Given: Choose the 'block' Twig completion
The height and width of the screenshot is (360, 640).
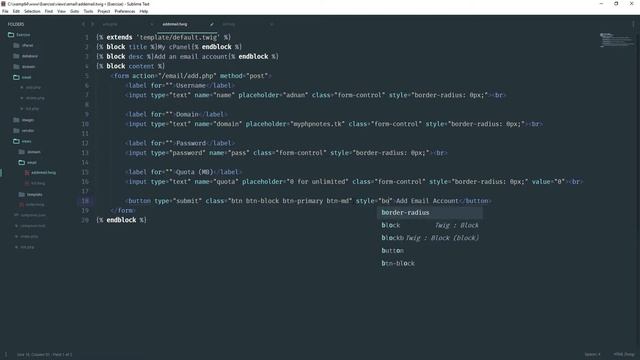Looking at the screenshot, I should [x=430, y=225].
